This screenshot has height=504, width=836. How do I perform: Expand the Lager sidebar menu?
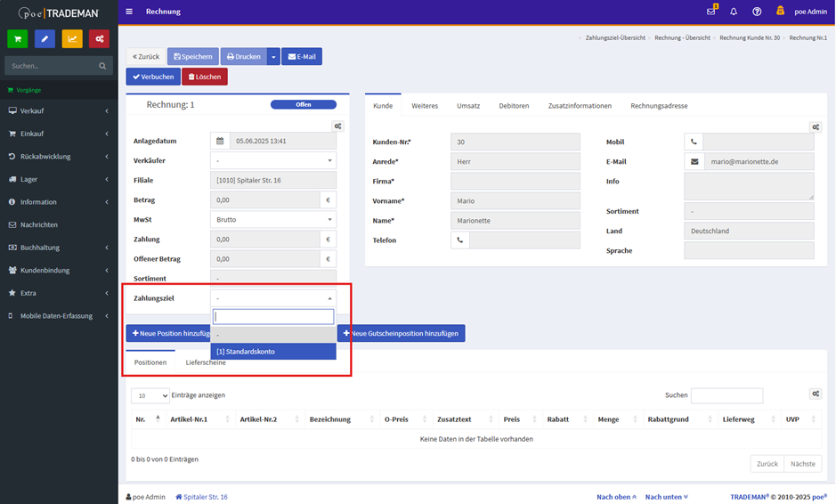[59, 179]
